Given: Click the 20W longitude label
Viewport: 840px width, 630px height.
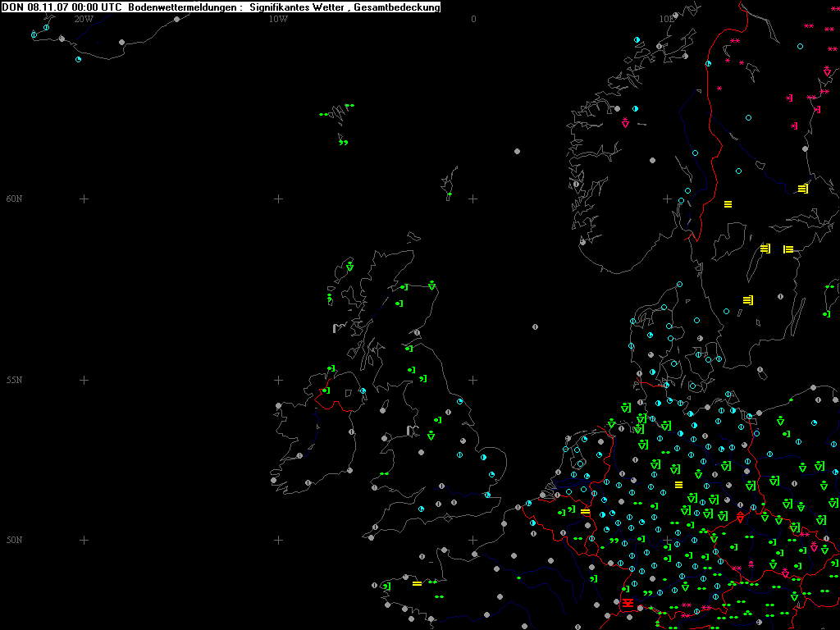Looking at the screenshot, I should [x=83, y=18].
